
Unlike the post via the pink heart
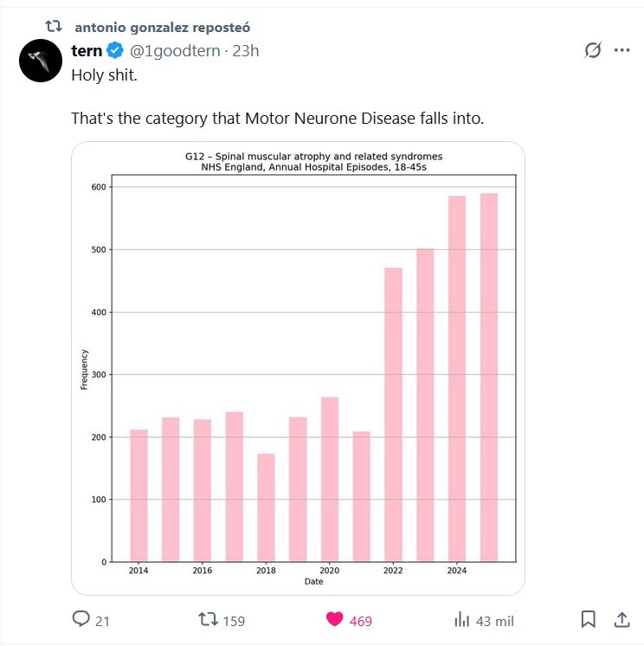334,620
